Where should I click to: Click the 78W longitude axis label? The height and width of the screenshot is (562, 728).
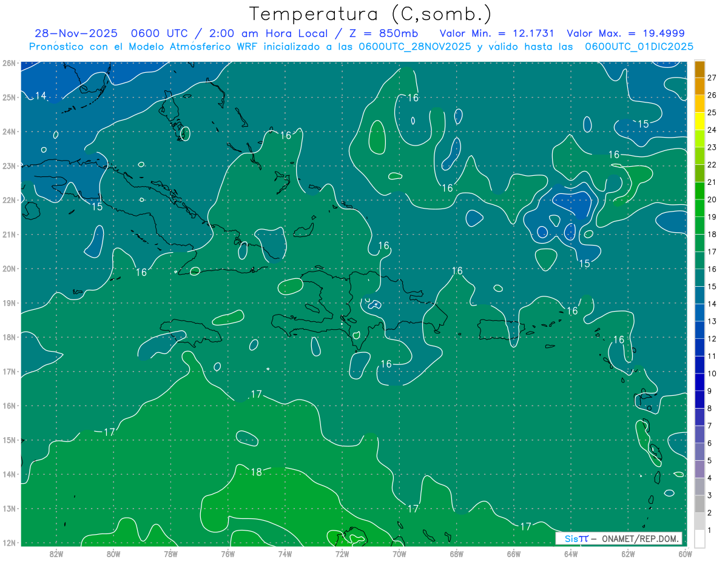[x=170, y=554]
